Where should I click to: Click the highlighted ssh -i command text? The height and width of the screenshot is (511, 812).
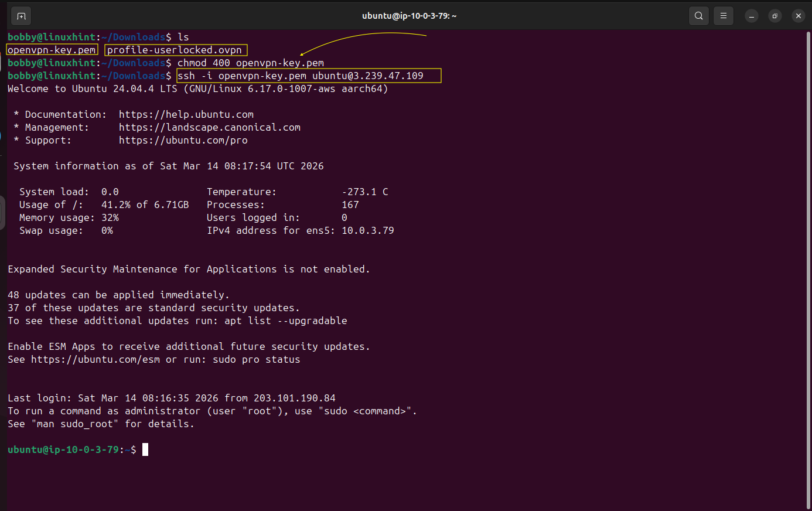coord(301,76)
